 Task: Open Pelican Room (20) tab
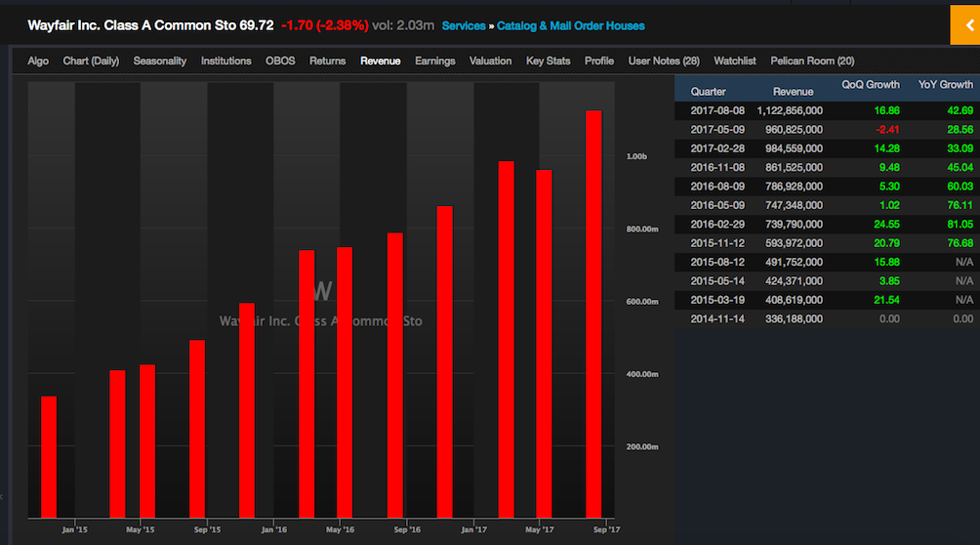[812, 62]
